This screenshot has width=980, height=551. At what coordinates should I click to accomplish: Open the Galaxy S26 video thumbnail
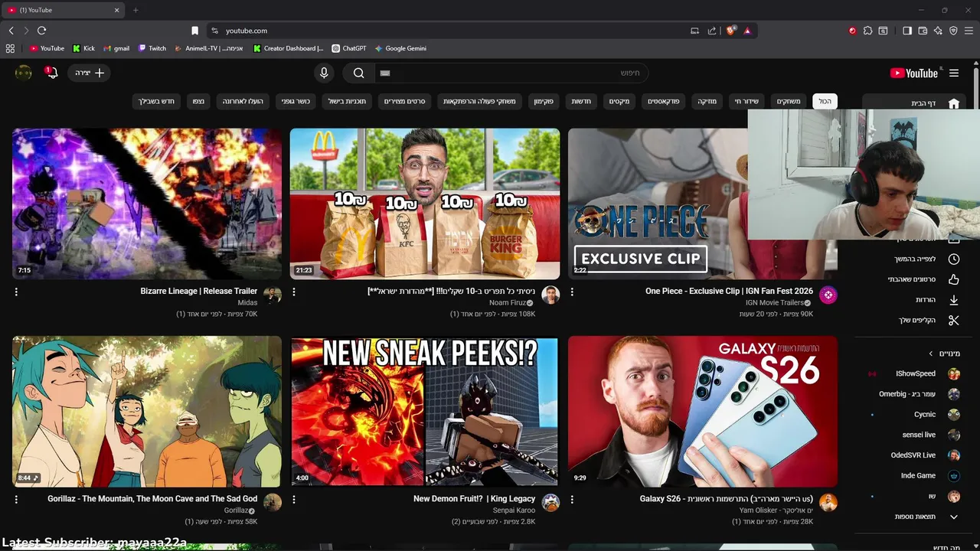pos(703,412)
